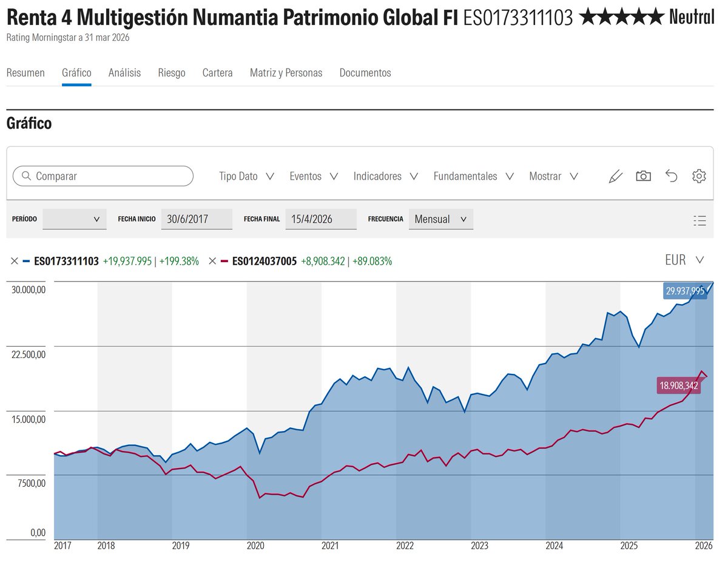Open the Período selector

(75, 219)
